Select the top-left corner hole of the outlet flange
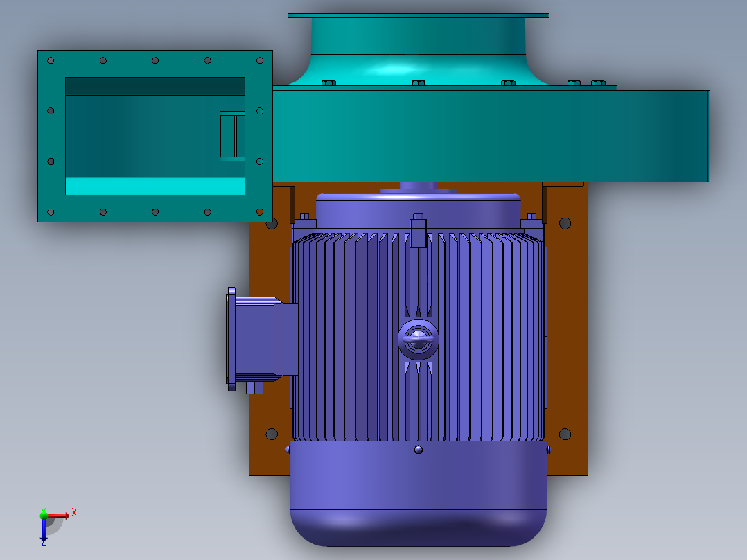This screenshot has width=747, height=560. (51, 60)
